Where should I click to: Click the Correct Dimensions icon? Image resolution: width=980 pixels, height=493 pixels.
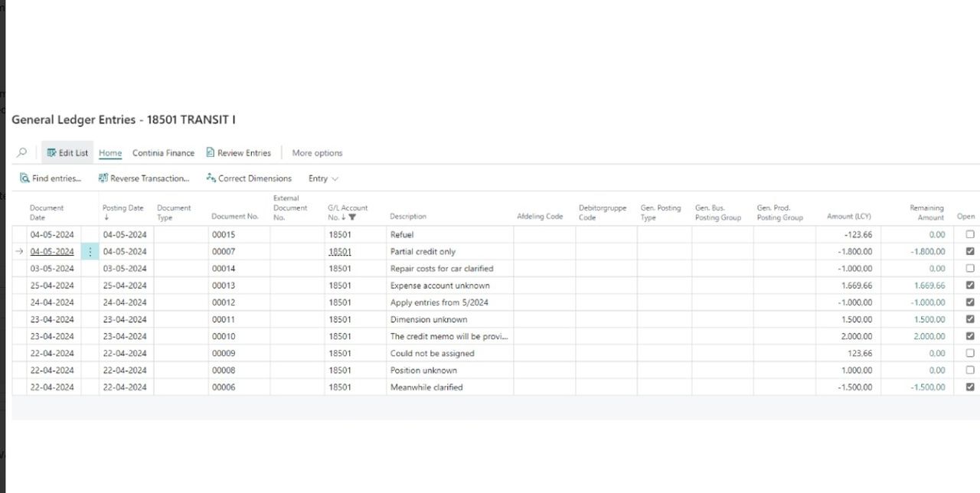211,178
